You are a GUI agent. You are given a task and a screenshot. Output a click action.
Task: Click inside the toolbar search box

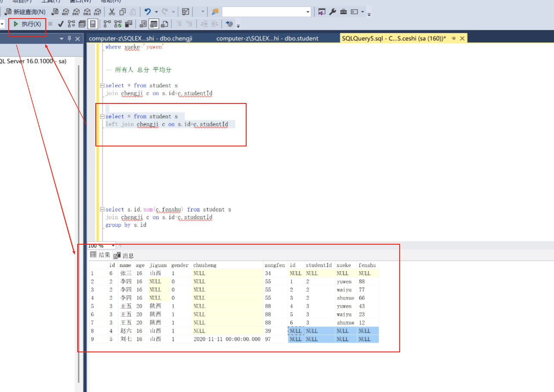[x=263, y=12]
